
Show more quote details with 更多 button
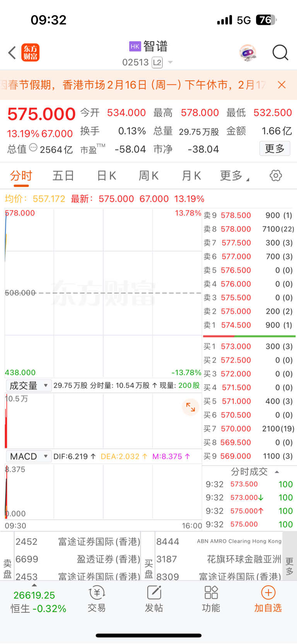275,149
